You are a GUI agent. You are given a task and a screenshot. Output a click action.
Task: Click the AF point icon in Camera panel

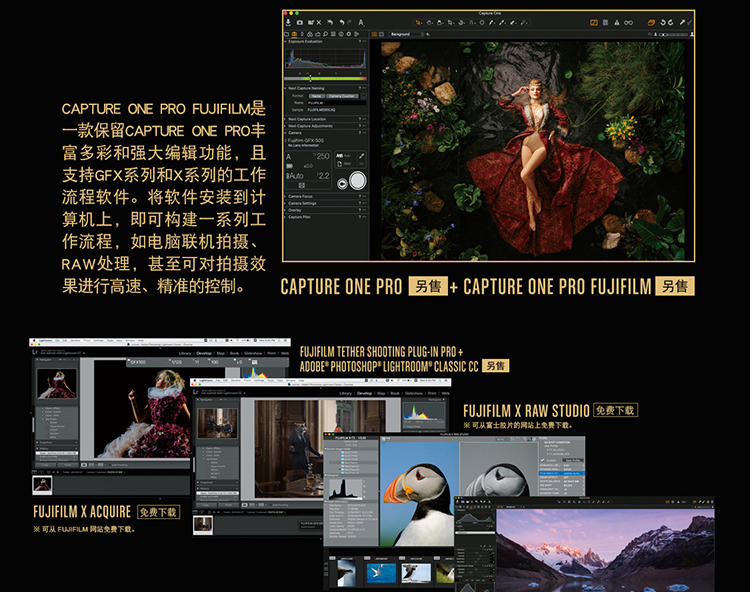point(302,185)
